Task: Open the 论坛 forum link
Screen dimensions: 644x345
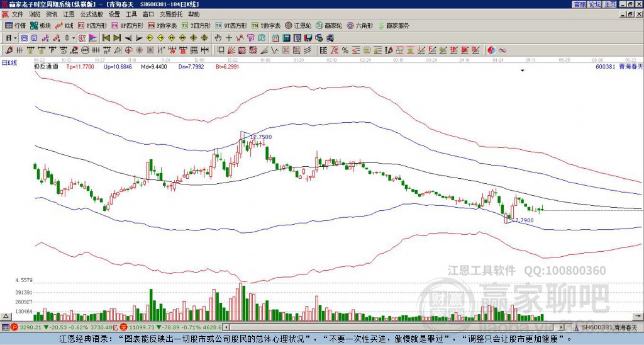Action: 595,4
